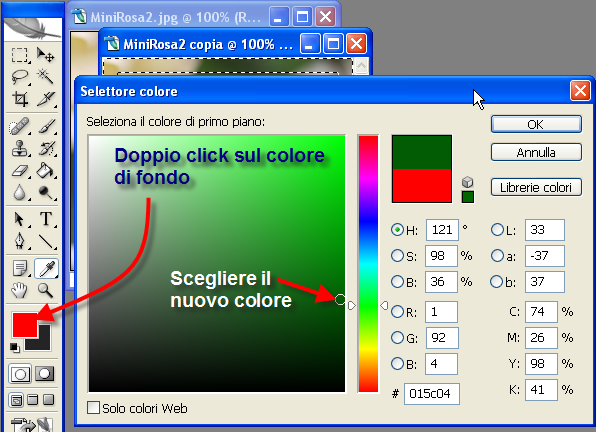Screen dimensions: 596x432
Task: Click the vertical hue spectrum slider
Action: pyautogui.click(x=368, y=263)
